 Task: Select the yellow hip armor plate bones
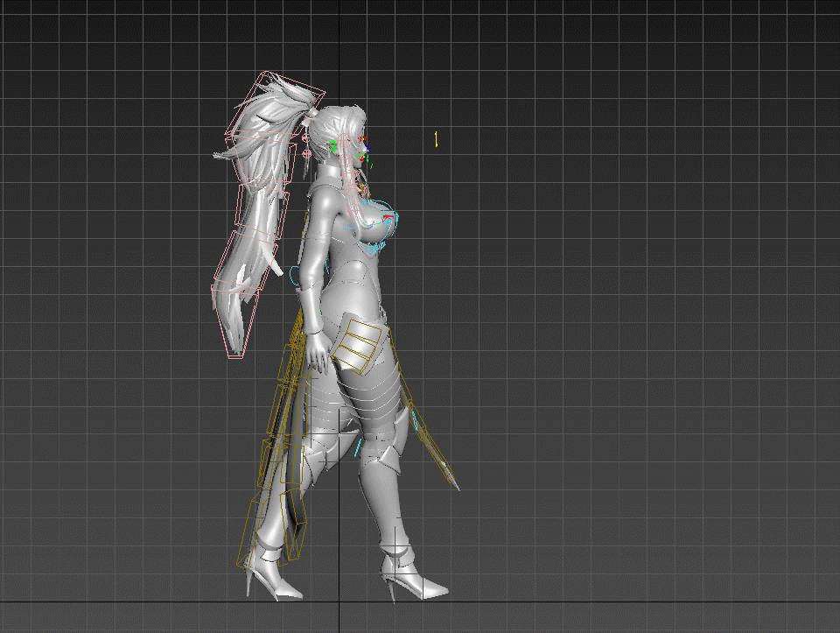[x=356, y=345]
